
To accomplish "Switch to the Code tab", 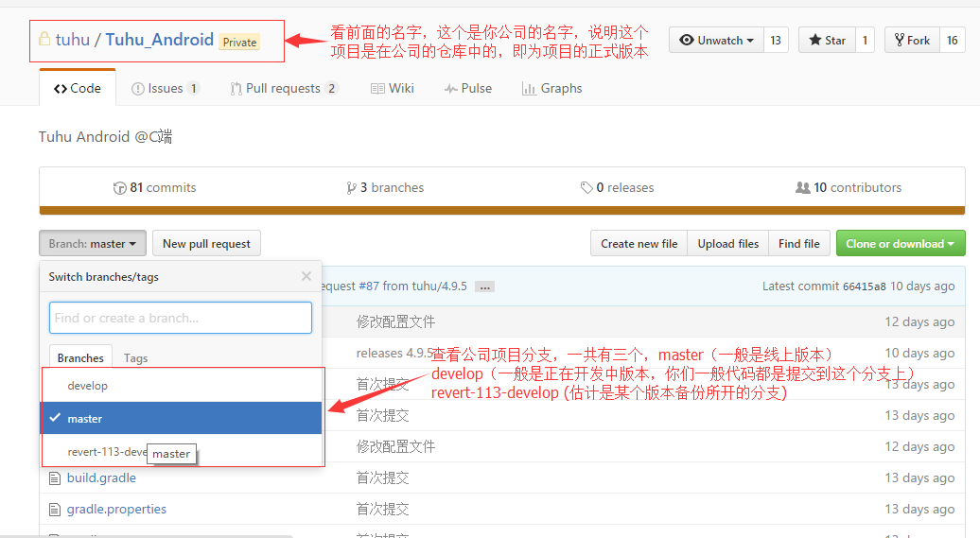I will pyautogui.click(x=78, y=88).
